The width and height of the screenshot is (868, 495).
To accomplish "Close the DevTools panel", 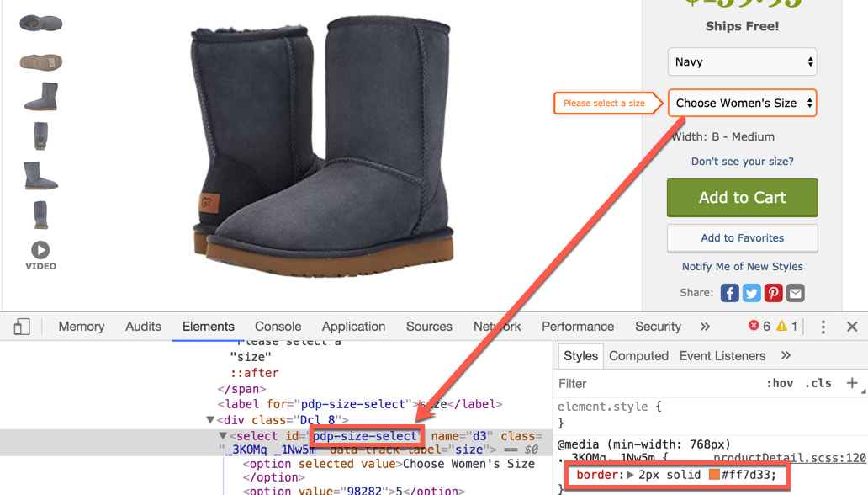I will (x=852, y=327).
